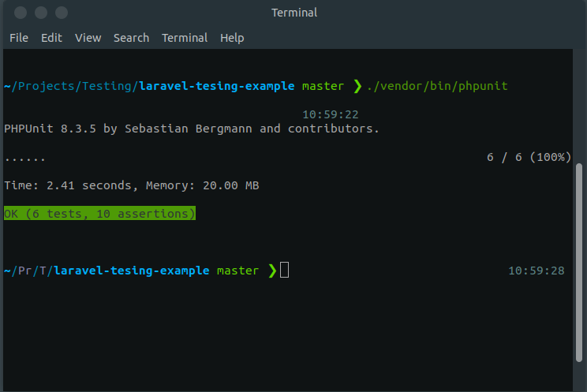The width and height of the screenshot is (587, 392).
Task: Click the 6 / 6 (100%) progress text
Action: point(529,157)
